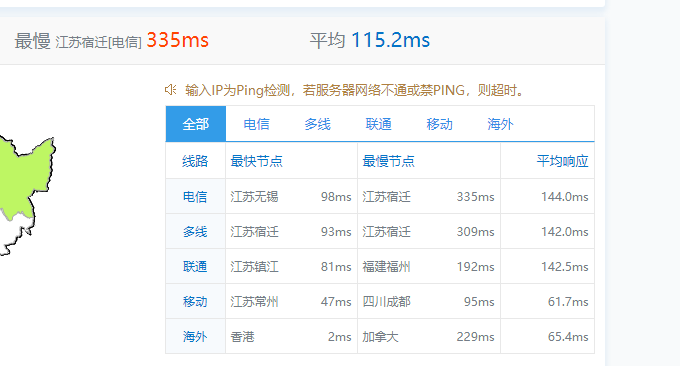Image resolution: width=680 pixels, height=366 pixels.
Task: Click the 最慢节点 column header
Action: click(388, 161)
